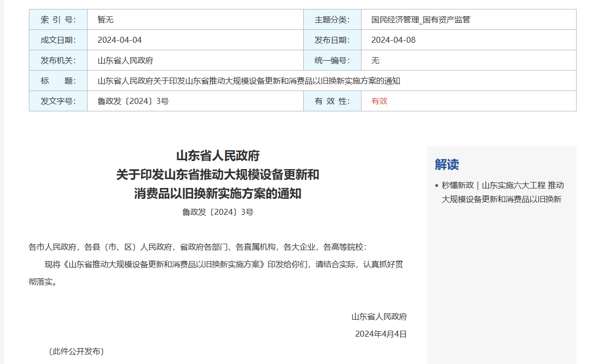Click the heading line 消费品以旧换新实施方案的通知
The height and width of the screenshot is (364, 599).
tap(218, 194)
